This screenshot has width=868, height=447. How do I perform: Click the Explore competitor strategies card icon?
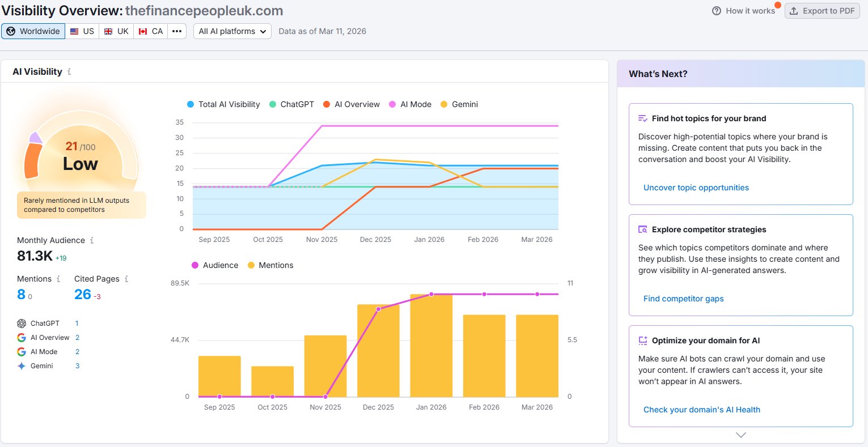643,229
